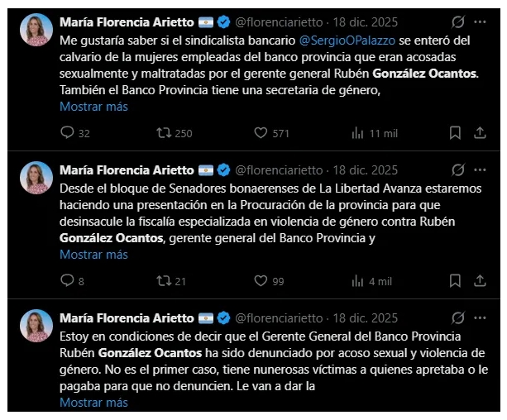Share the second tweet
Viewport: 507px width, 420px height.
(x=481, y=281)
